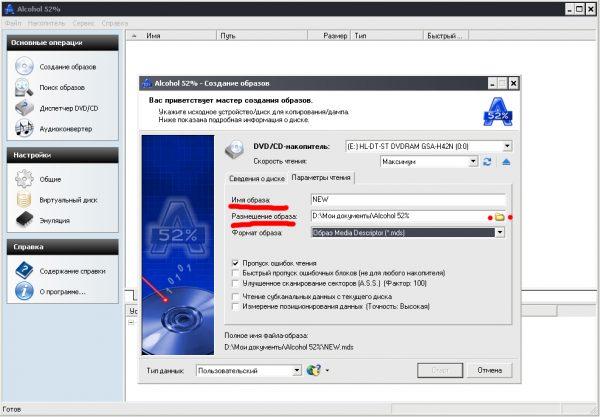The width and height of the screenshot is (600, 417).
Task: Toggle Пропуск ошибок чтения checkbox
Action: (x=236, y=263)
